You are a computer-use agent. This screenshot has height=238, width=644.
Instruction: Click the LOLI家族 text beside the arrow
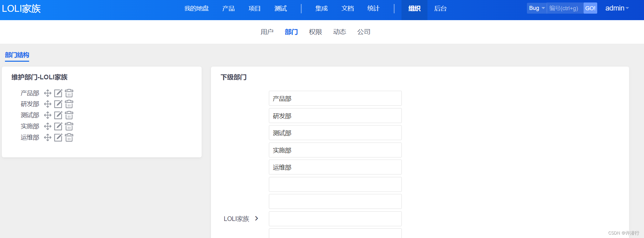click(x=236, y=219)
